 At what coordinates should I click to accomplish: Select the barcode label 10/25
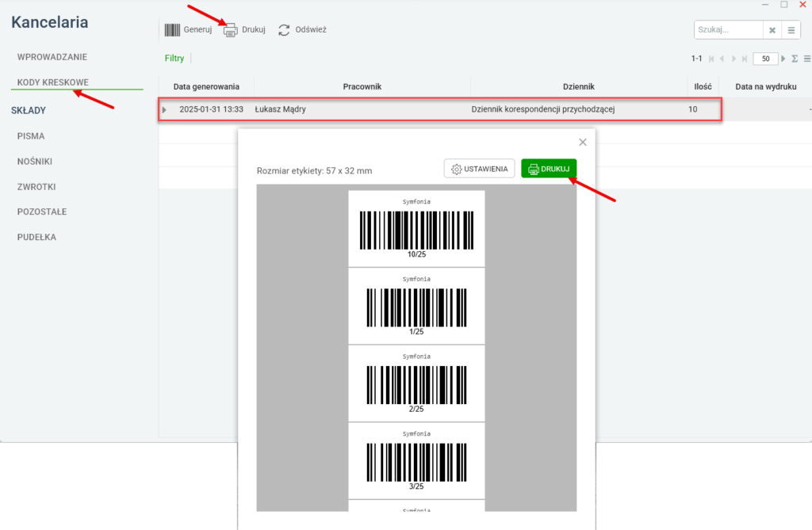pyautogui.click(x=416, y=229)
